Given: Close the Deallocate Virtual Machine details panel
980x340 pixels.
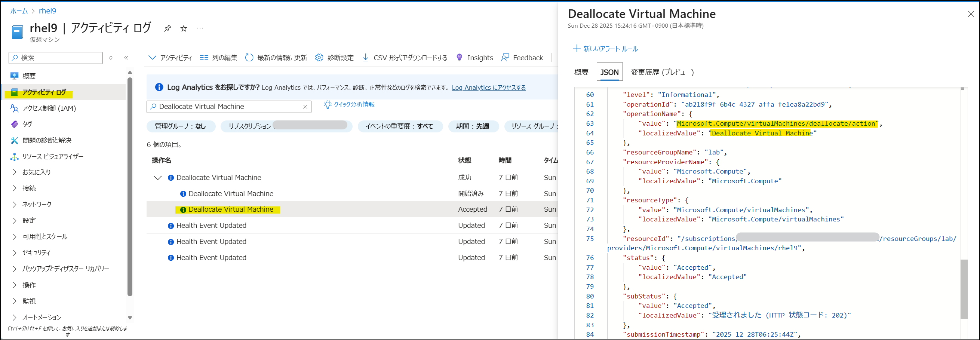Looking at the screenshot, I should click(x=971, y=14).
